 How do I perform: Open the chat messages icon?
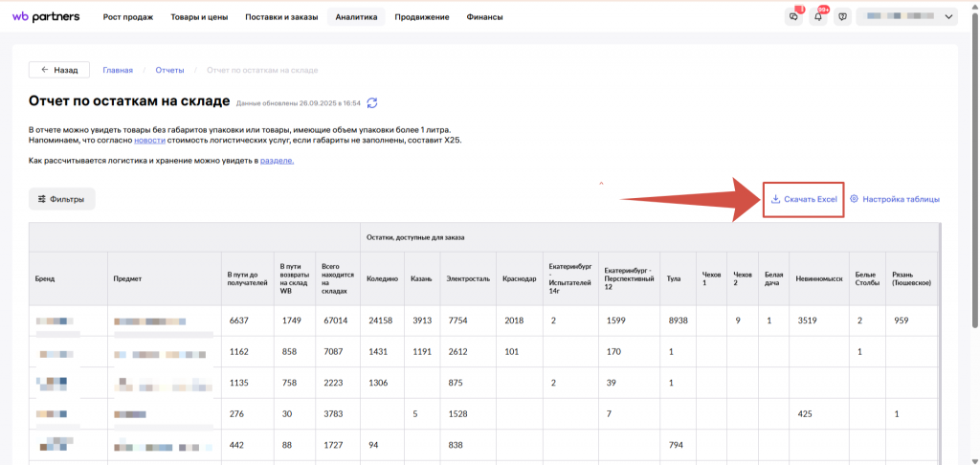click(793, 17)
